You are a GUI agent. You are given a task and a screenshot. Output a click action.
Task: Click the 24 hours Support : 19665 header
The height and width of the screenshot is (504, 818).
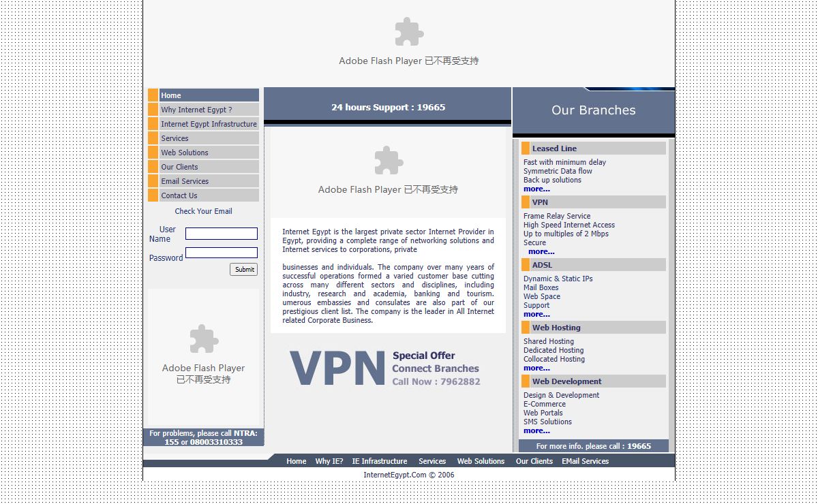389,108
